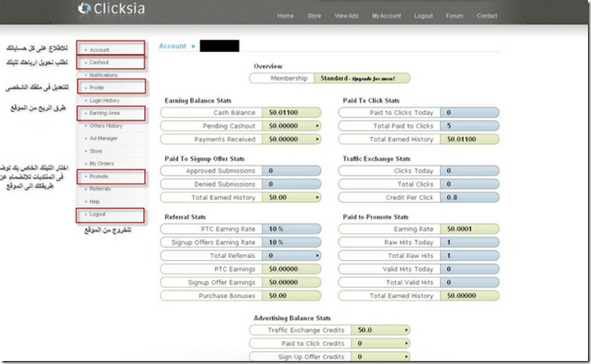The height and width of the screenshot is (364, 591).
Task: Open the Forum in top navigation
Action: pos(454,16)
